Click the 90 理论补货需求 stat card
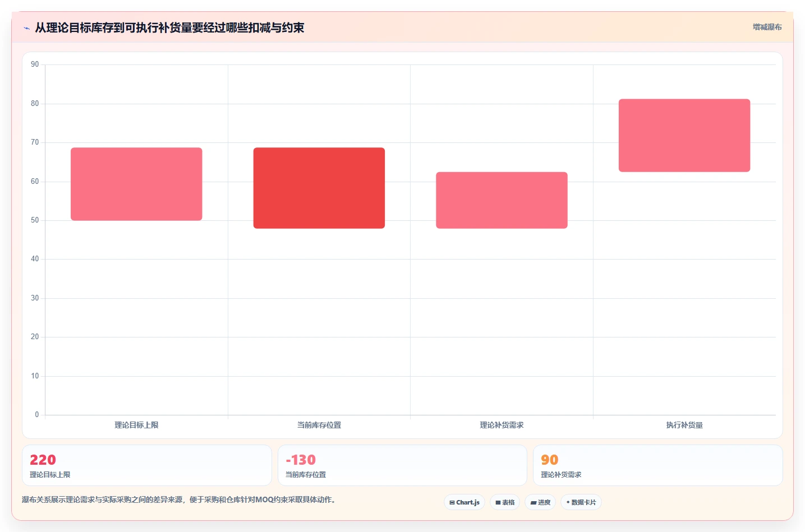Viewport: 805px width, 532px height. pyautogui.click(x=658, y=465)
